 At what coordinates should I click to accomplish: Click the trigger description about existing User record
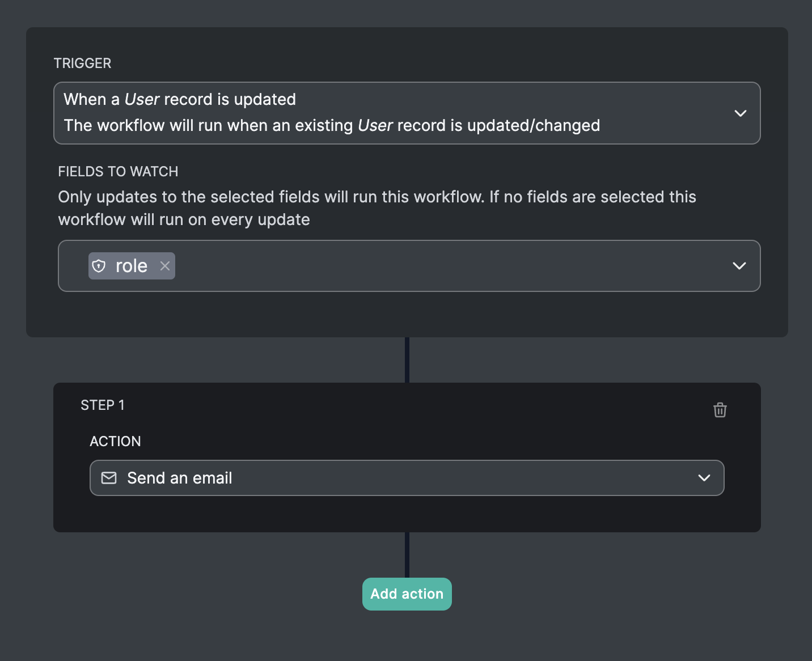click(332, 125)
